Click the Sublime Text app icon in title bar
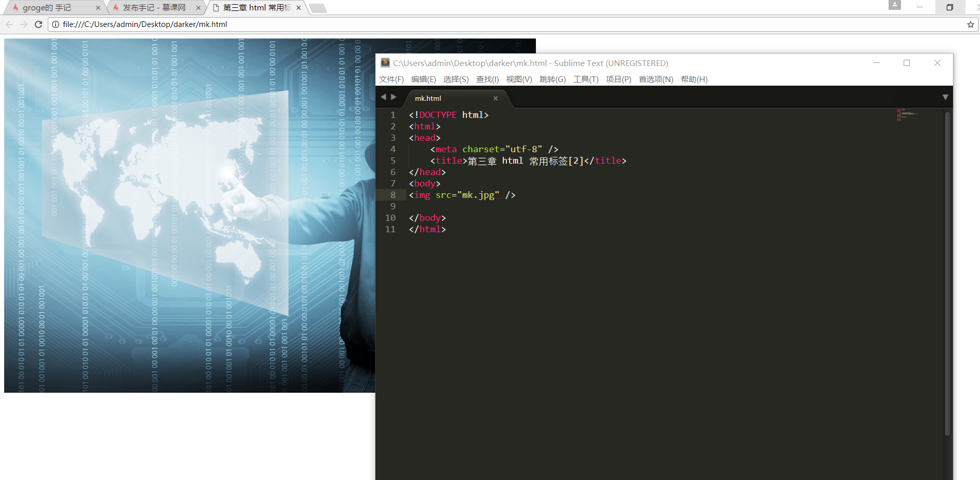The image size is (980, 480). pyautogui.click(x=385, y=63)
